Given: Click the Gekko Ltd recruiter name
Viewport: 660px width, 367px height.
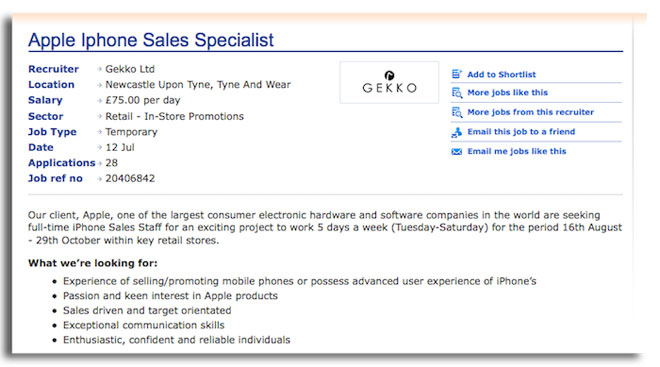Looking at the screenshot, I should click(x=130, y=69).
